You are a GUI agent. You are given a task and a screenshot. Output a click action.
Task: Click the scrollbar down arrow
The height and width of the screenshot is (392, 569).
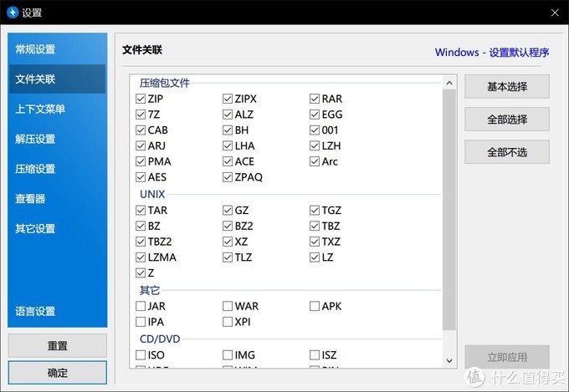(x=449, y=360)
